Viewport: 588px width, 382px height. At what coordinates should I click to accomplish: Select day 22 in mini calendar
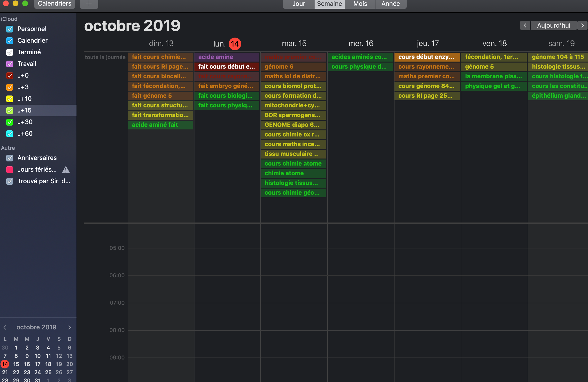16,372
